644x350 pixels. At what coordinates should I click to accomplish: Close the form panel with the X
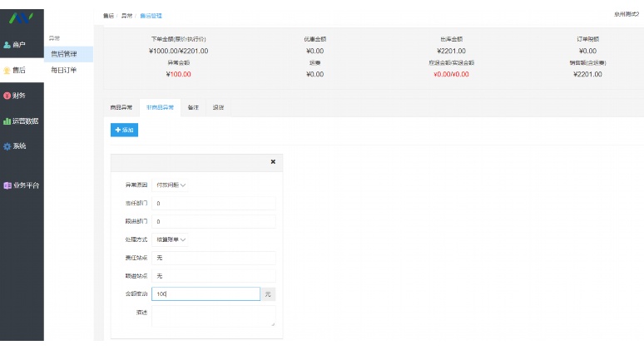pyautogui.click(x=273, y=162)
